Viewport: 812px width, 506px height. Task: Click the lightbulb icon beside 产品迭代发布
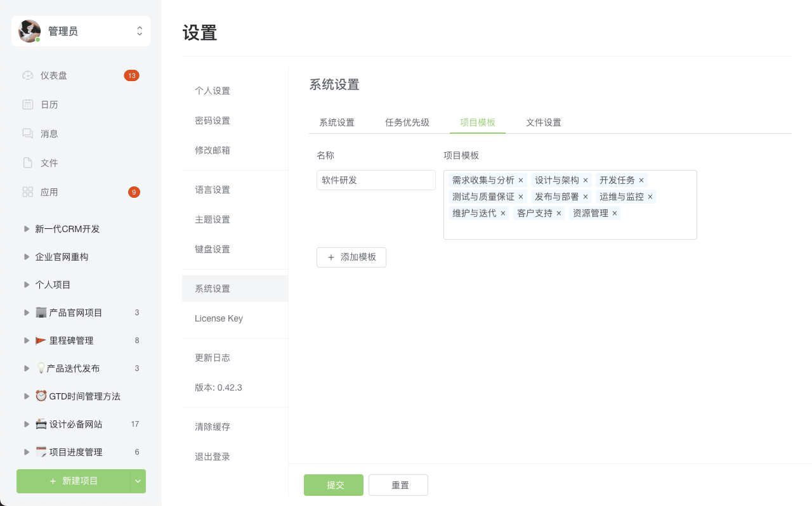coord(39,368)
